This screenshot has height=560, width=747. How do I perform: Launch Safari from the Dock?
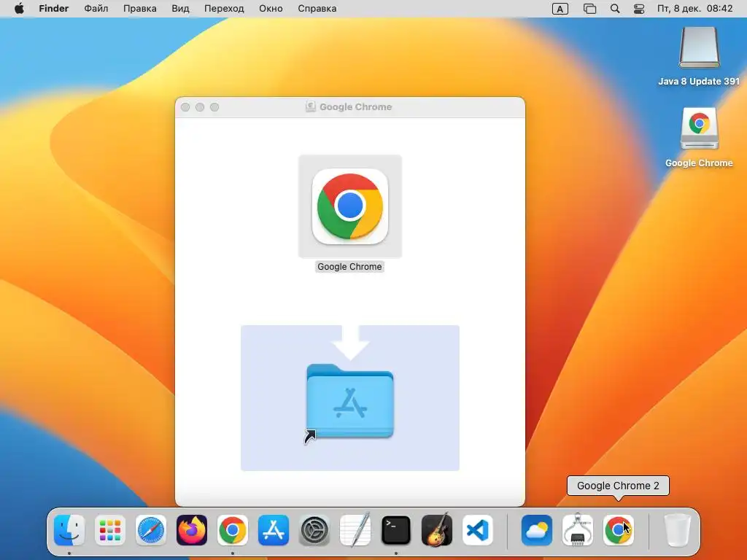pos(151,530)
